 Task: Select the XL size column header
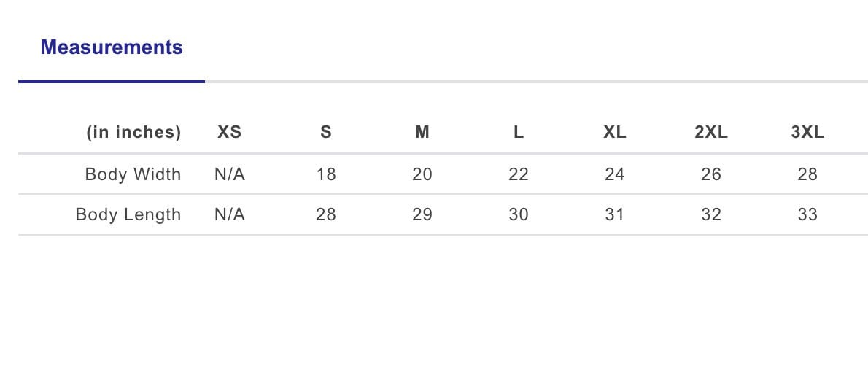[x=615, y=132]
